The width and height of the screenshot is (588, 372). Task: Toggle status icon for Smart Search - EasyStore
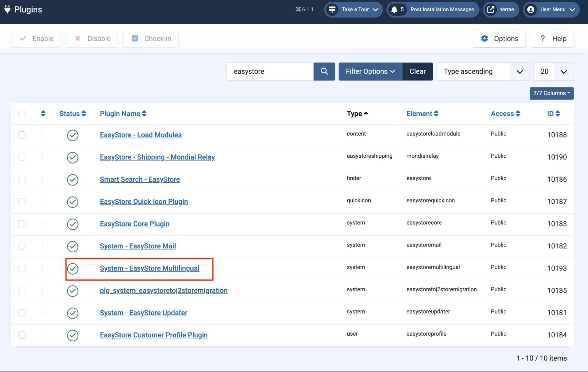(73, 180)
